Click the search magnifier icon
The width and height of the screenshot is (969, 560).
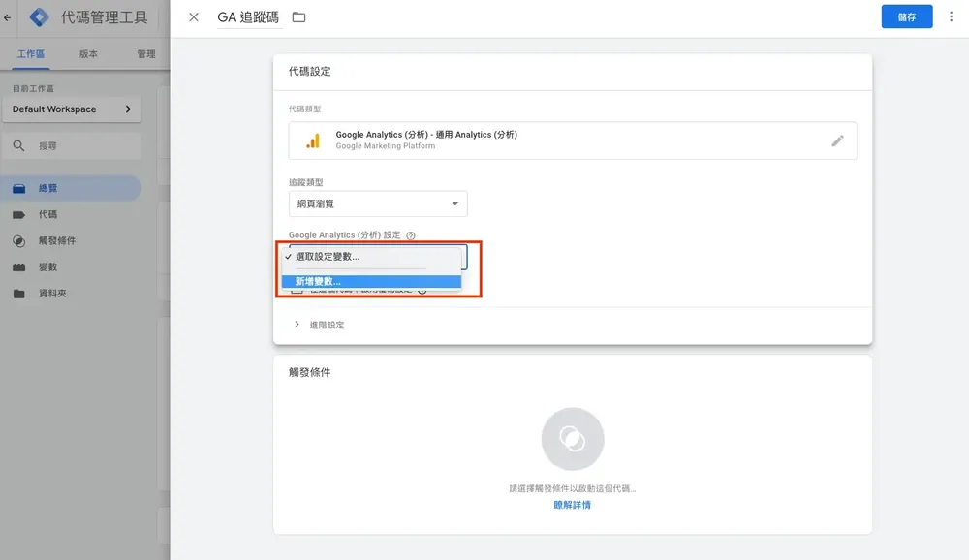tap(19, 146)
